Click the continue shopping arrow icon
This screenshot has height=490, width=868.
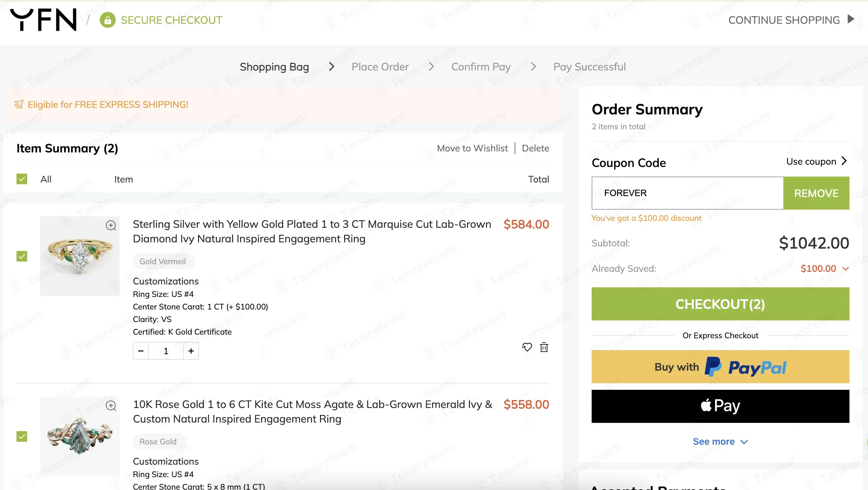(851, 19)
